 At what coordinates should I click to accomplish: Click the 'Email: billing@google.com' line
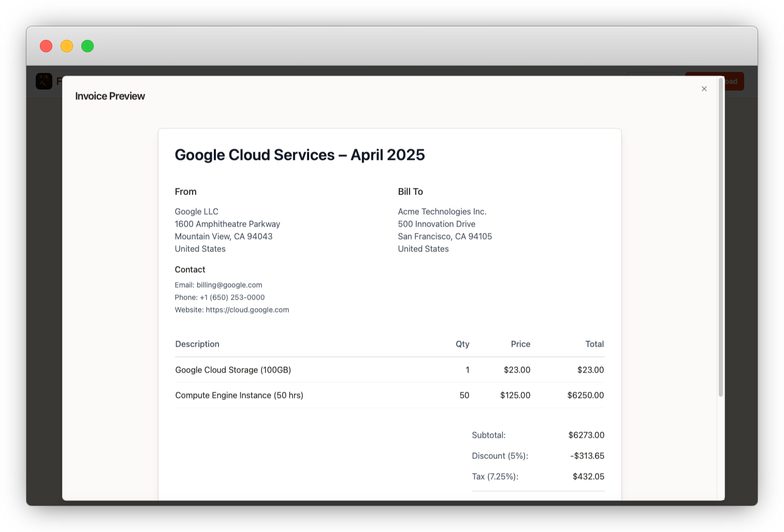pos(219,285)
